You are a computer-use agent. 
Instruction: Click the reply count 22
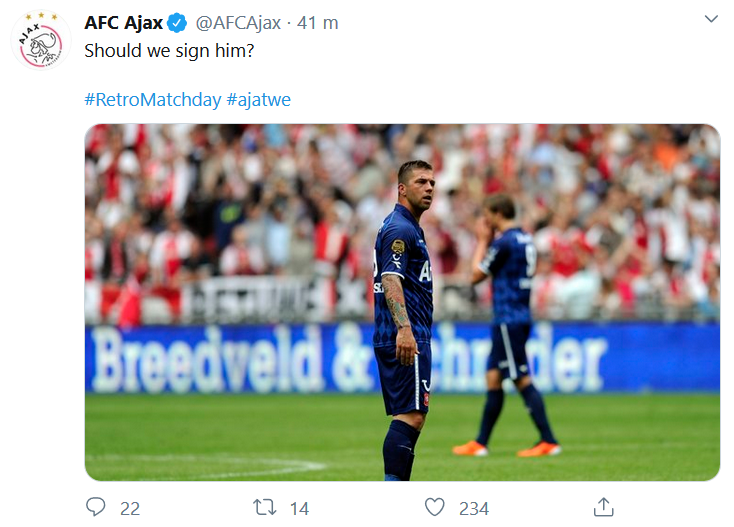click(x=130, y=508)
